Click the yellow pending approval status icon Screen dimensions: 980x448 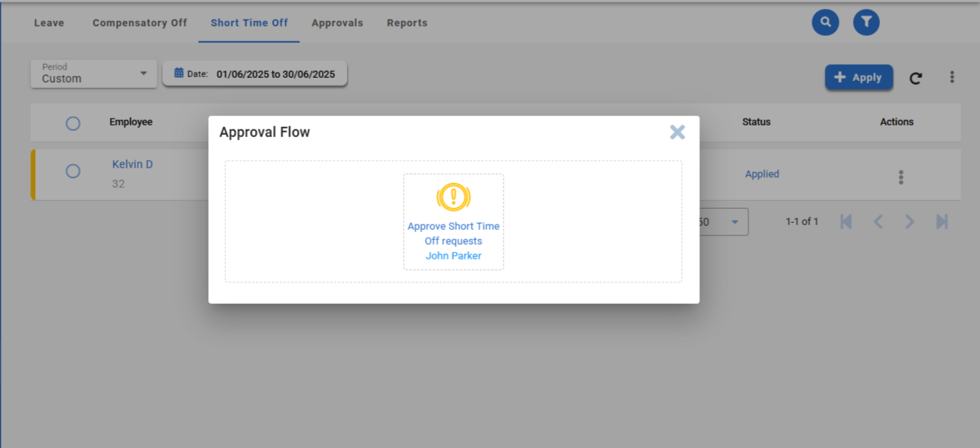pyautogui.click(x=453, y=197)
